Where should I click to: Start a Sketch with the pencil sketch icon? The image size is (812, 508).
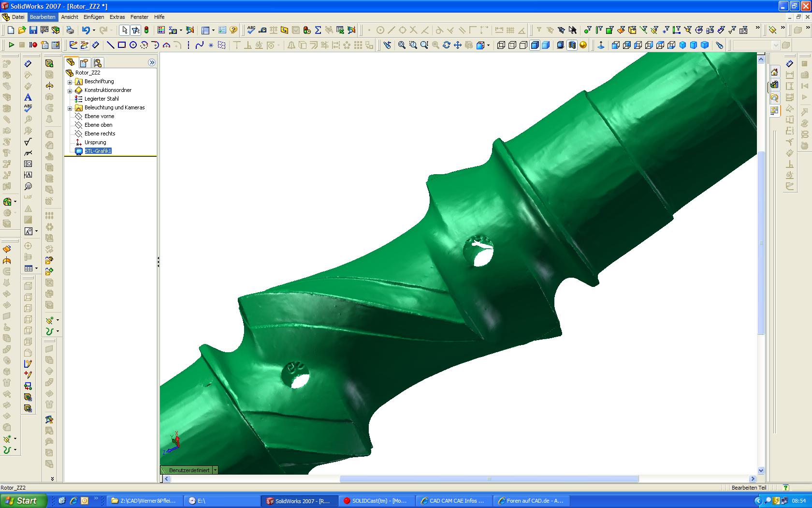pos(73,45)
